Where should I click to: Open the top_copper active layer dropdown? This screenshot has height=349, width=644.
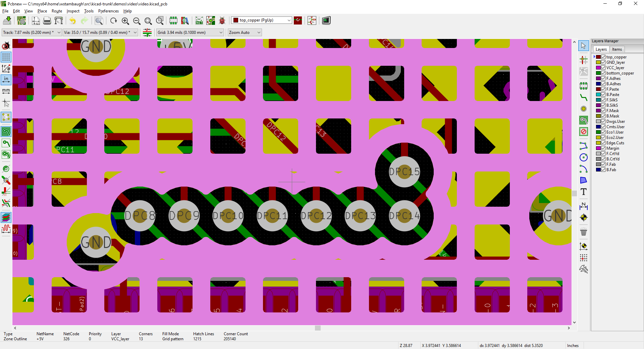pyautogui.click(x=261, y=20)
